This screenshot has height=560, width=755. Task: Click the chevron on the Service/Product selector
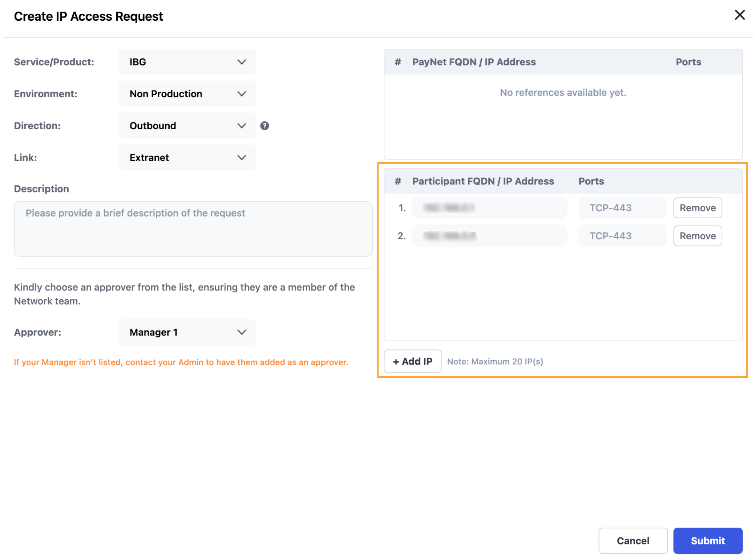(242, 62)
